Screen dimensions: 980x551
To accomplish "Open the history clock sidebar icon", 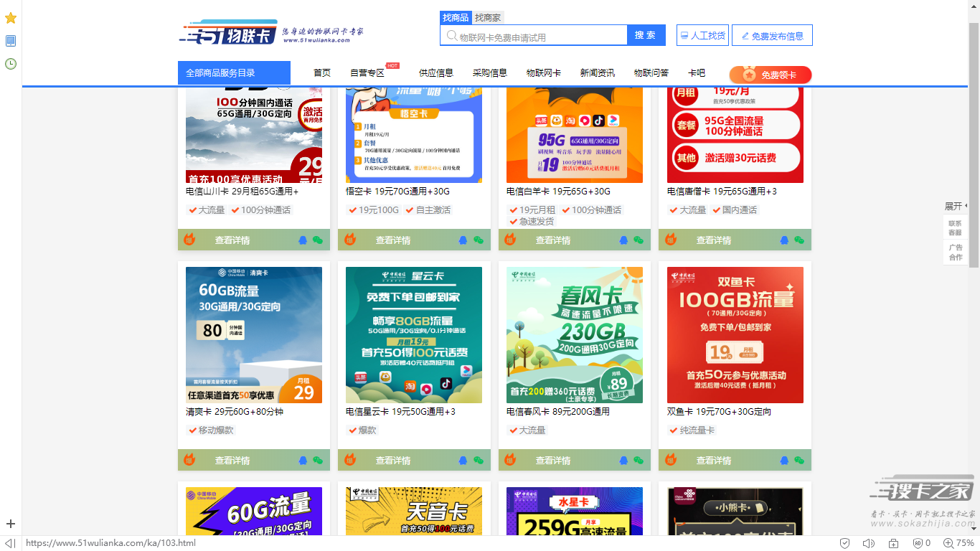I will click(11, 64).
